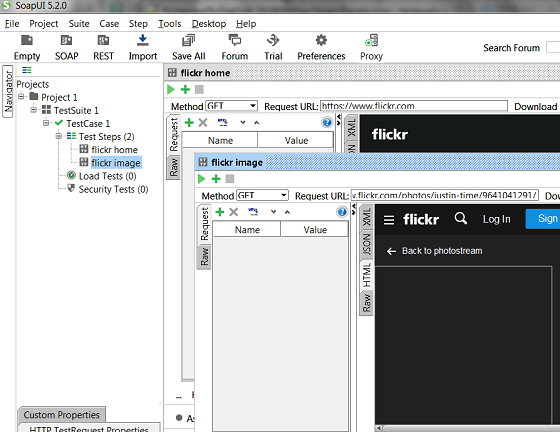
Task: Create new SOAP project
Action: [66, 47]
